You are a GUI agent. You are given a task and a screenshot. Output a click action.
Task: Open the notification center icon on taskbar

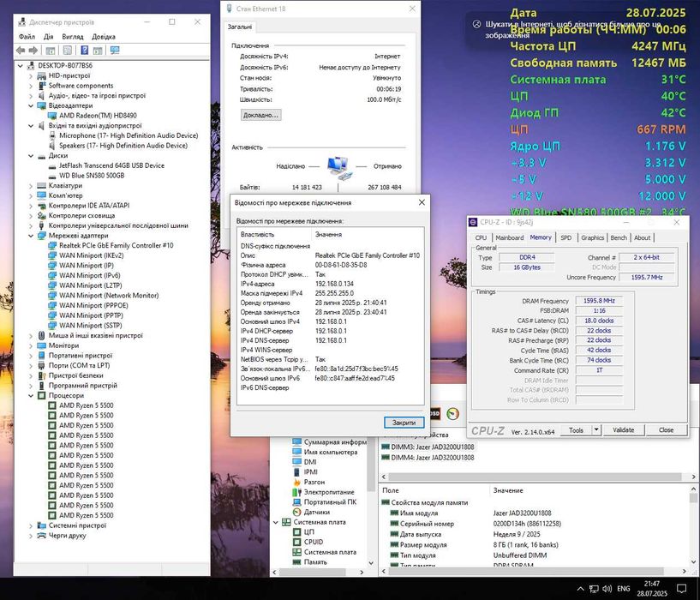[x=684, y=589]
